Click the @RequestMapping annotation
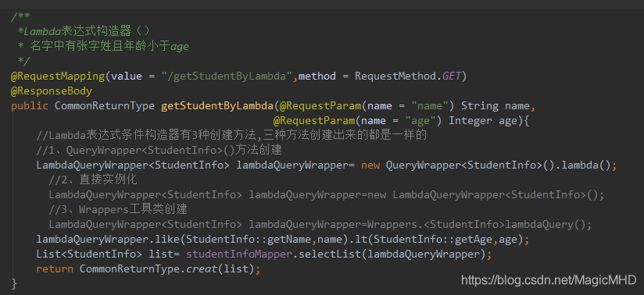Image resolution: width=644 pixels, height=295 pixels. (58, 76)
